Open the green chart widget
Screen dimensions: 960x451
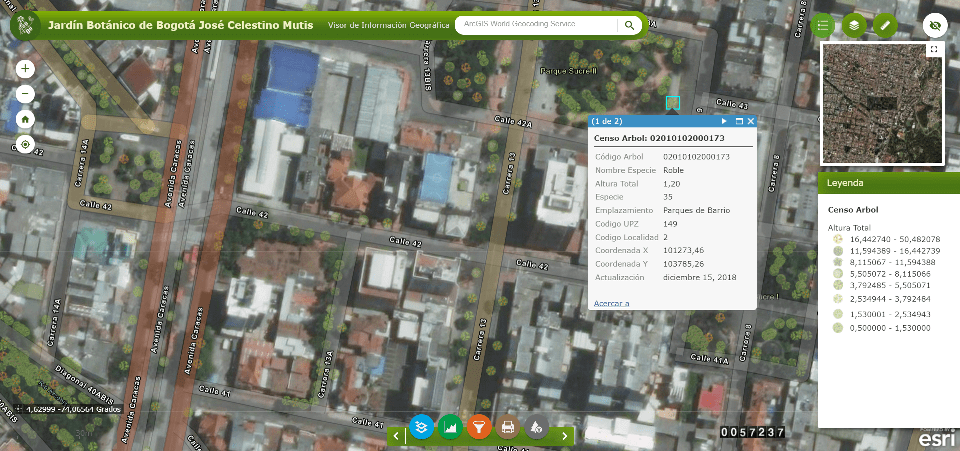[450, 428]
